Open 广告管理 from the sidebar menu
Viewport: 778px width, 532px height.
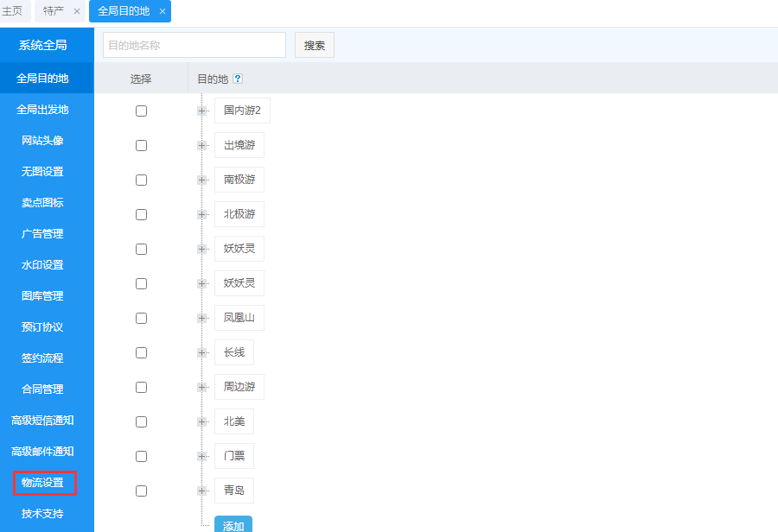coord(43,234)
